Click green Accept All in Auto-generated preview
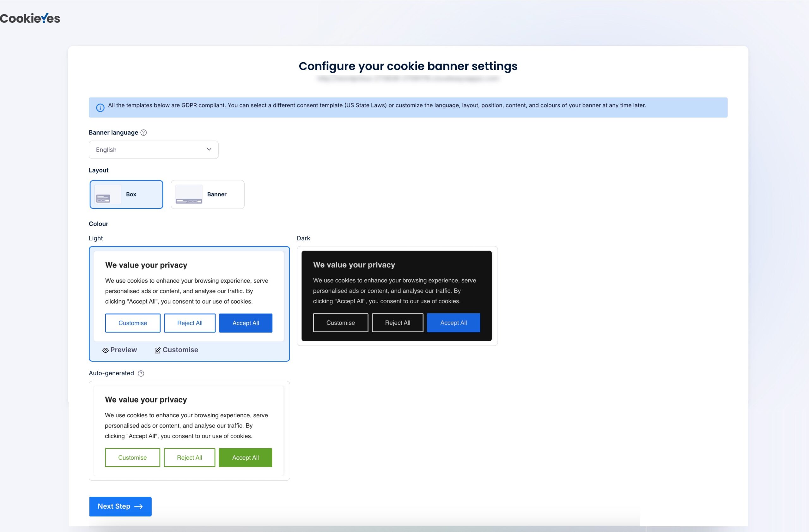 [245, 457]
